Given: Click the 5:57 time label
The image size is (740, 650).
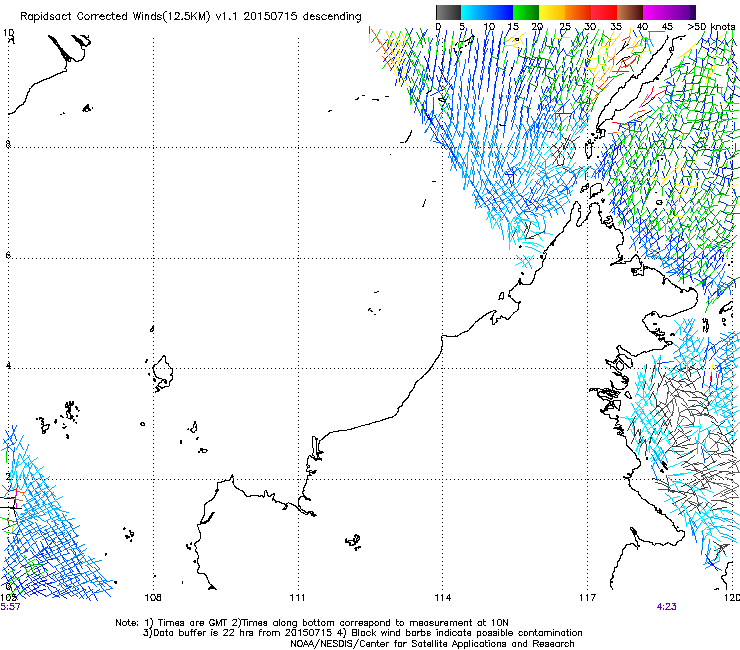Looking at the screenshot, I should (x=10, y=607).
